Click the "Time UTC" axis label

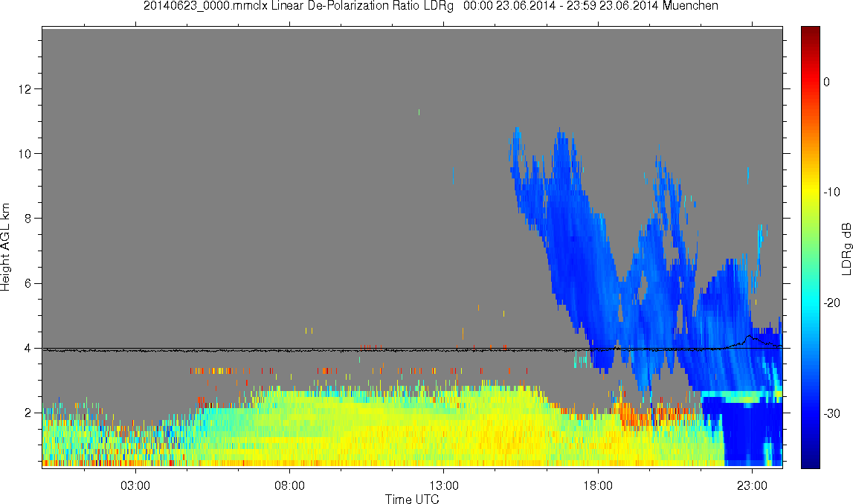pyautogui.click(x=412, y=499)
